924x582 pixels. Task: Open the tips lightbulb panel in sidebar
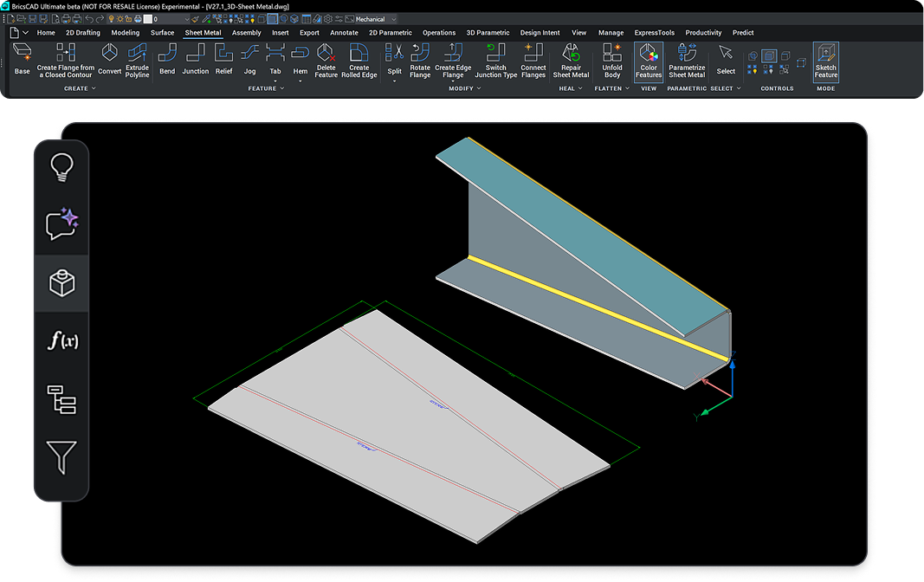point(61,167)
